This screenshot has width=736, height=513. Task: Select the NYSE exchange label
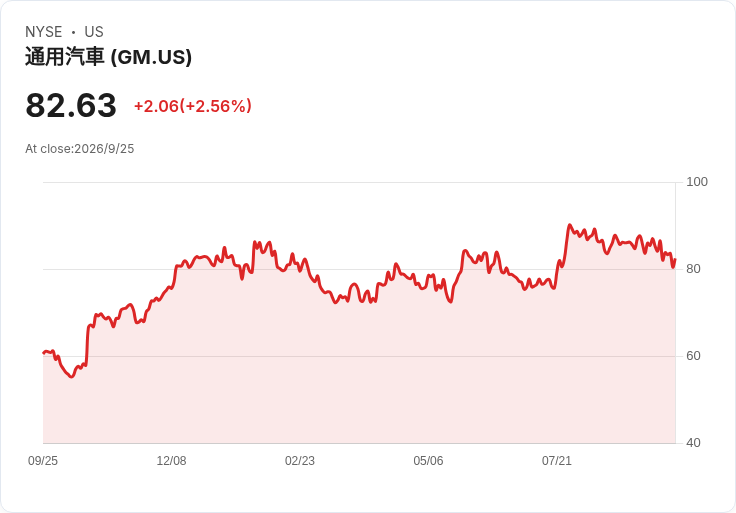(44, 32)
